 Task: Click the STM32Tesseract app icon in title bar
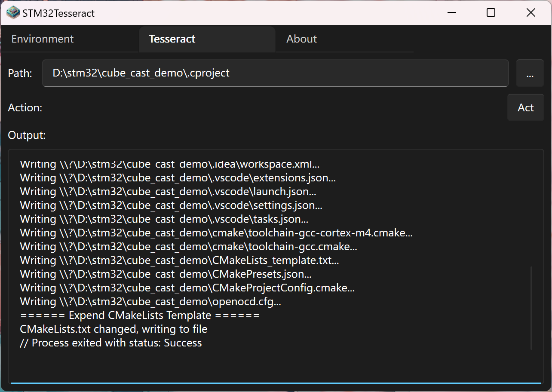click(13, 13)
